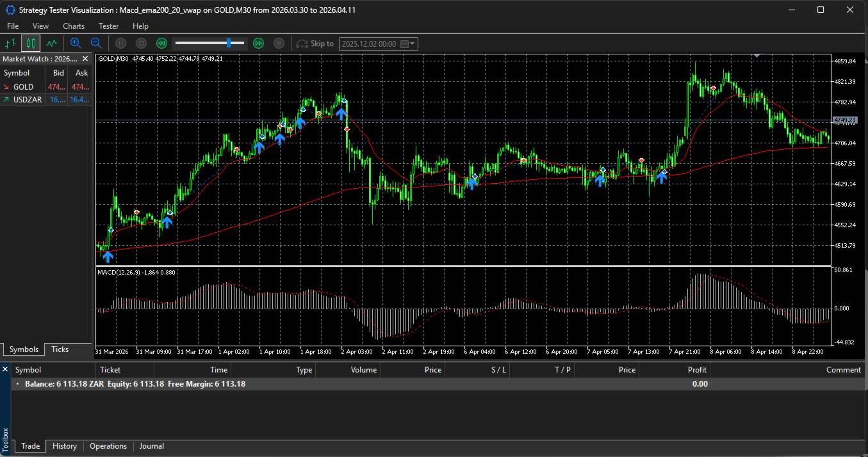Speed up with the fast-forward button
Image resolution: width=868 pixels, height=457 pixels.
[x=258, y=44]
